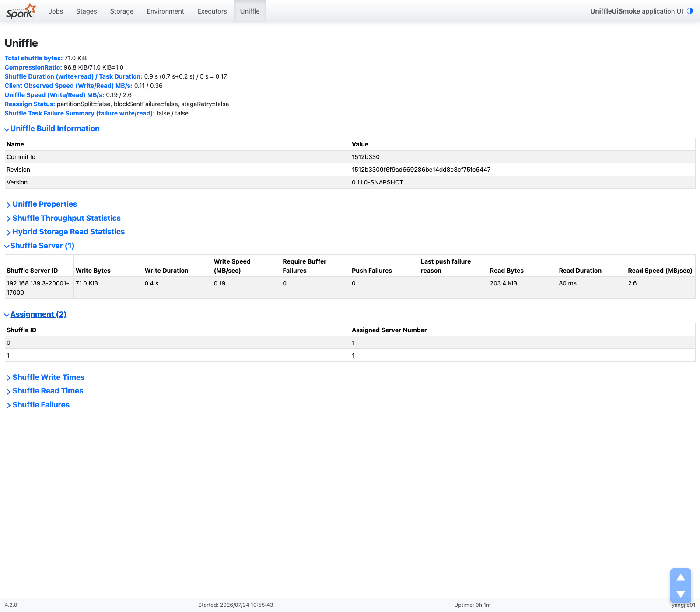
Task: Expand Uniffle Properties section
Action: click(x=42, y=204)
